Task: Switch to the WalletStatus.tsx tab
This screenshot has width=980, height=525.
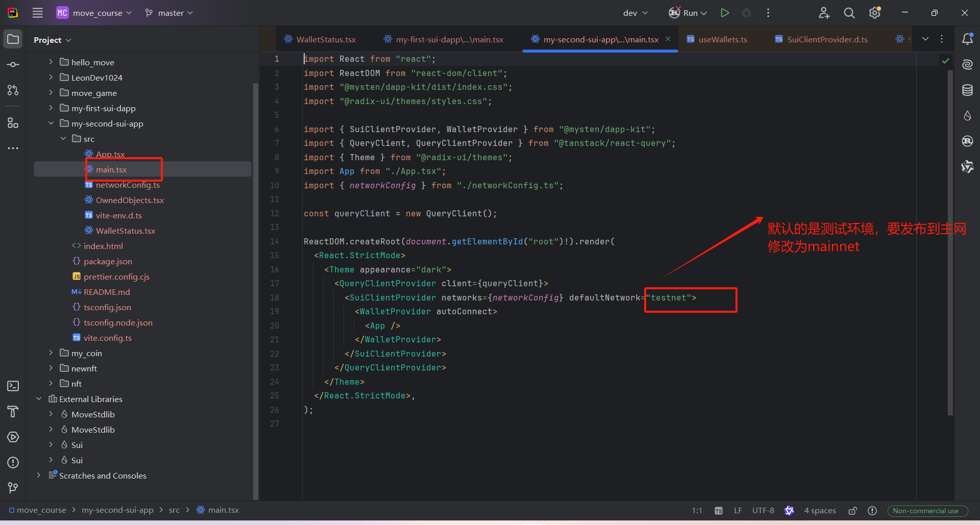Action: [320, 39]
